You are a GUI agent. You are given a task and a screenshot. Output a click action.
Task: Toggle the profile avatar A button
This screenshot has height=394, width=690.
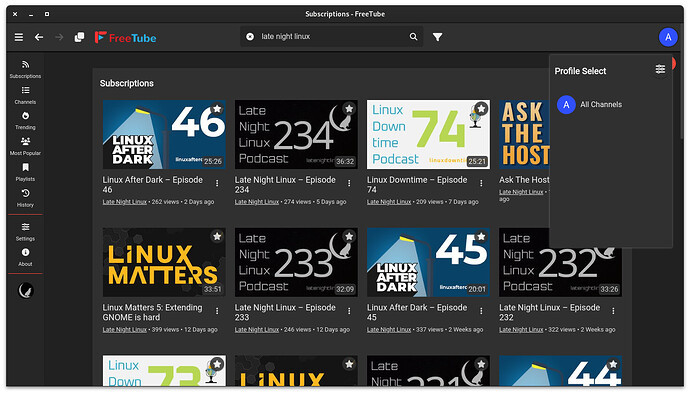point(668,37)
